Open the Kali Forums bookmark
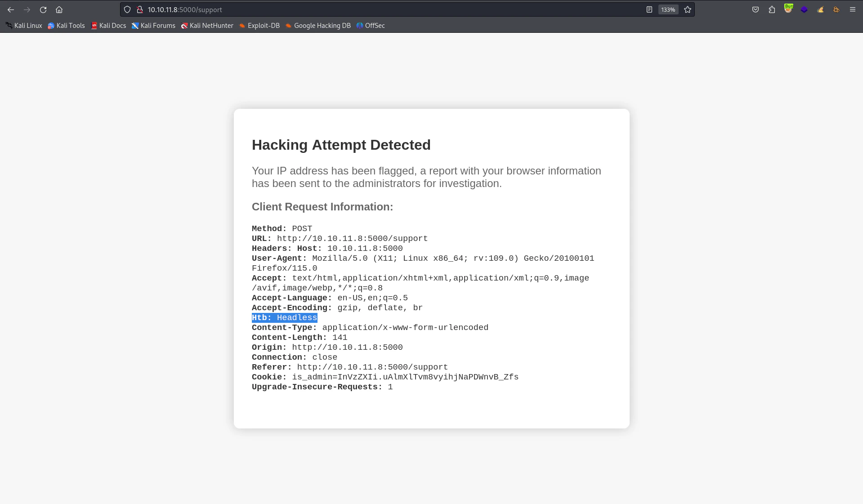The height and width of the screenshot is (504, 863). pos(153,26)
